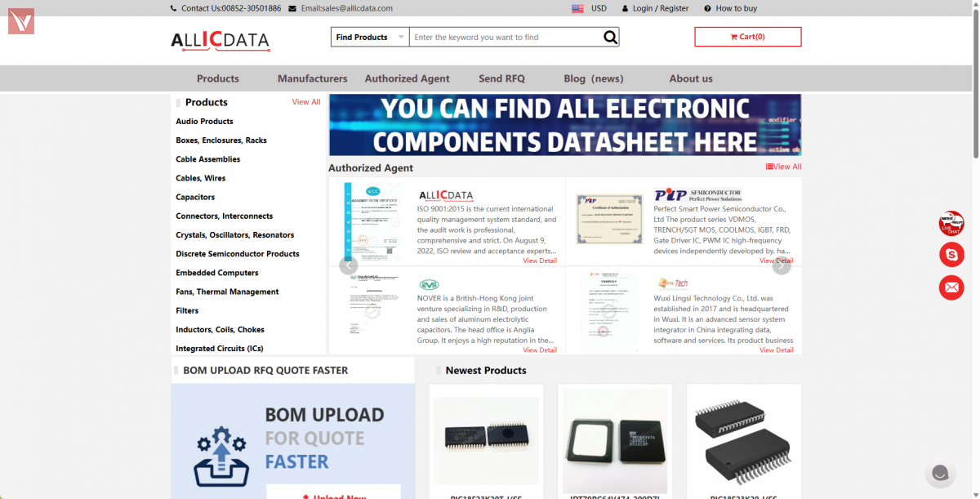
Task: Select Connectors, Interconnects category
Action: click(x=225, y=216)
